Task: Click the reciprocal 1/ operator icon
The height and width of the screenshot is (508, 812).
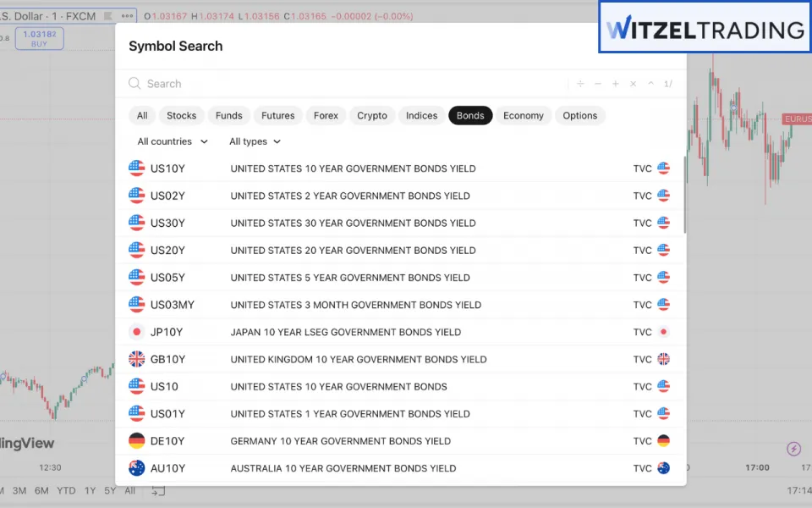Action: (668, 84)
